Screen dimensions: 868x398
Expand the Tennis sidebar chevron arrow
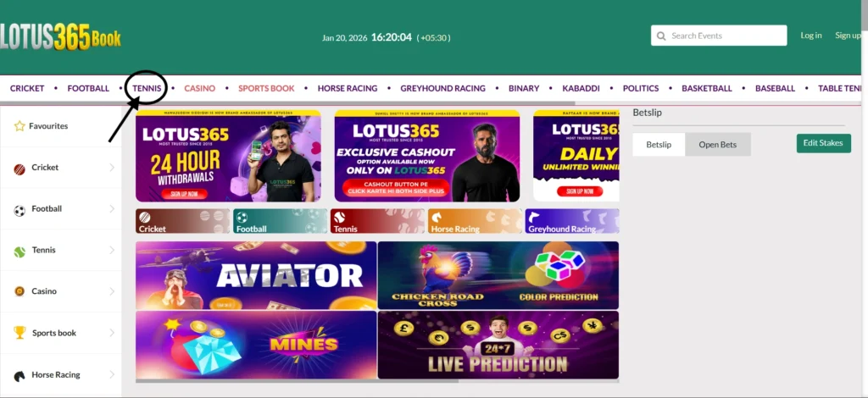(x=112, y=250)
